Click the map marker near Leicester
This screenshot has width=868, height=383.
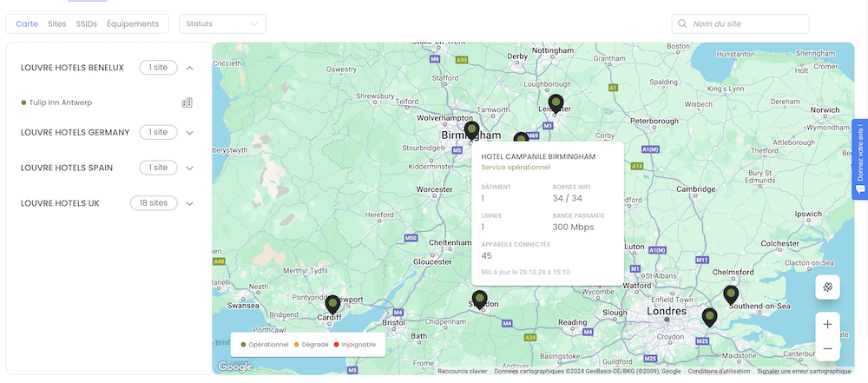[556, 103]
